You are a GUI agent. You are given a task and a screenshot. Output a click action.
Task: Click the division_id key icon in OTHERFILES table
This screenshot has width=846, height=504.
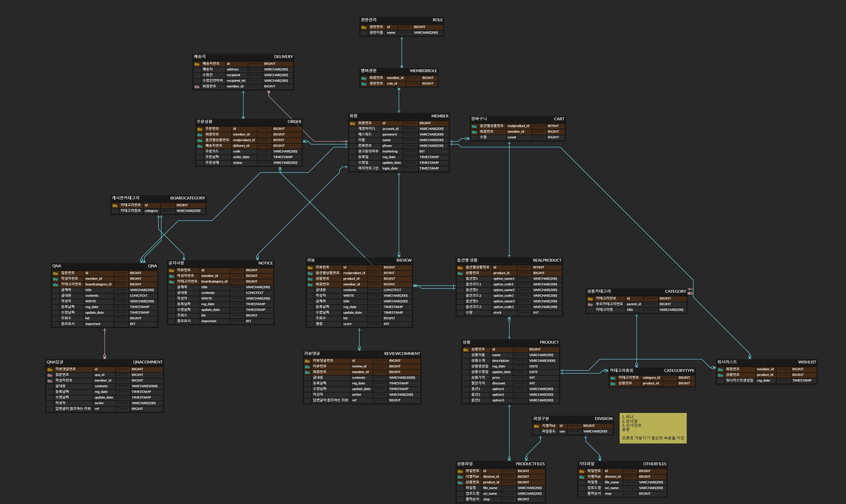coord(582,477)
